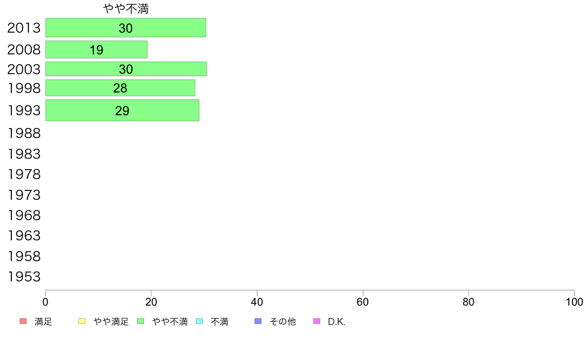Image resolution: width=588 pixels, height=364 pixels.
Task: Select the 2003 bar showing 30
Action: pyautogui.click(x=126, y=69)
